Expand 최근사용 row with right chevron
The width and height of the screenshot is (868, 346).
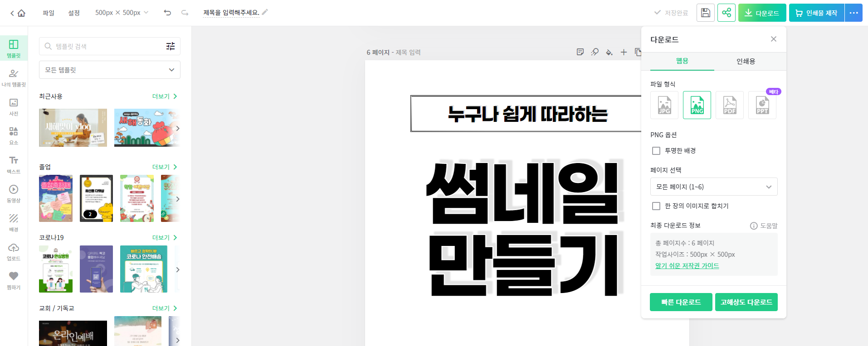point(177,128)
